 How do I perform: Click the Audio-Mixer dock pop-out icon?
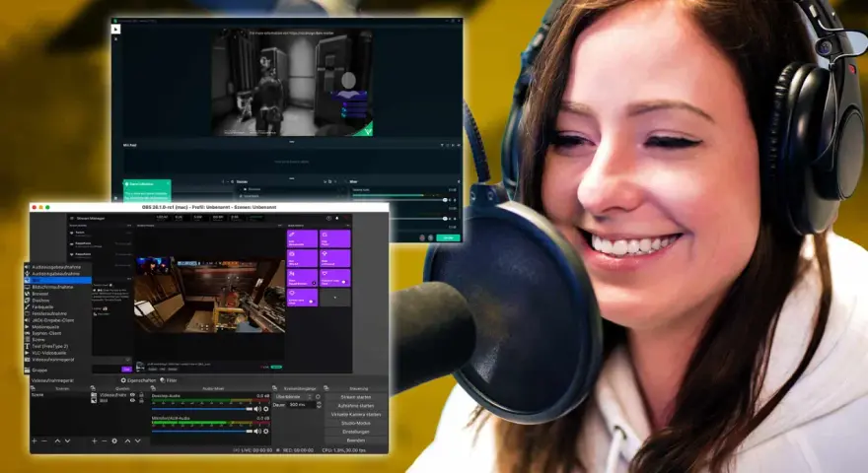(153, 388)
